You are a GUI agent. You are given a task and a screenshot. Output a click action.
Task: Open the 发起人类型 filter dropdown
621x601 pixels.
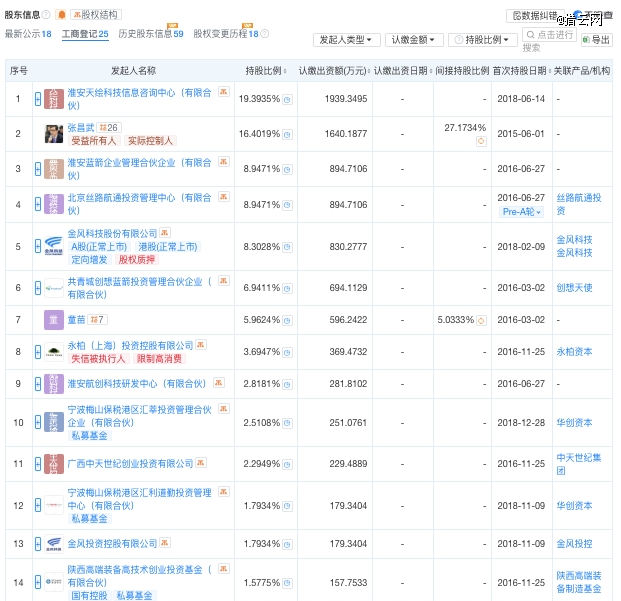(347, 40)
